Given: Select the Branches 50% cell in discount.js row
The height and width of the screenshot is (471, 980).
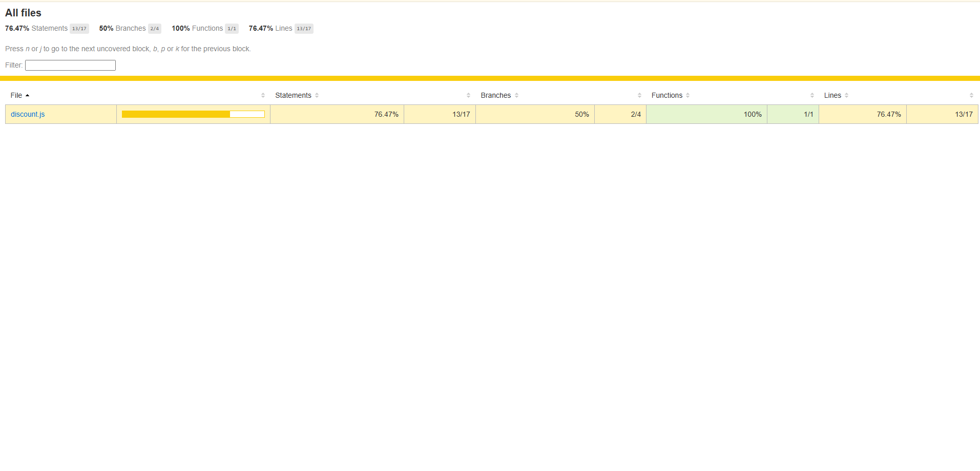Looking at the screenshot, I should (535, 114).
